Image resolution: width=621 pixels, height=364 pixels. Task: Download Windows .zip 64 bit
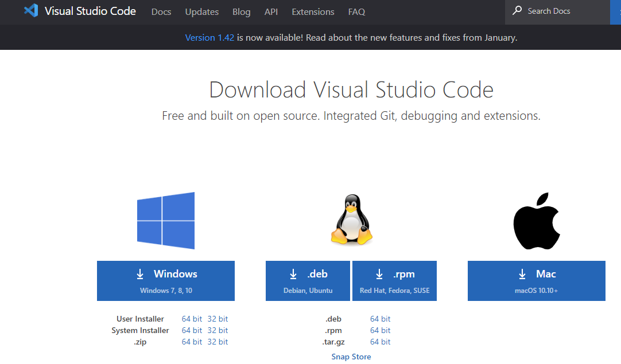tap(192, 342)
